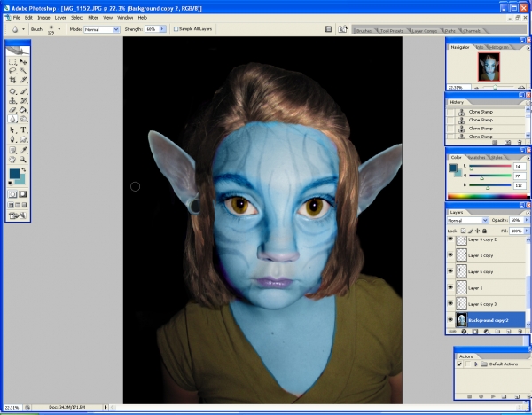Select the Clone Stamp tool in the toolbox
532x415 pixels.
[12, 100]
